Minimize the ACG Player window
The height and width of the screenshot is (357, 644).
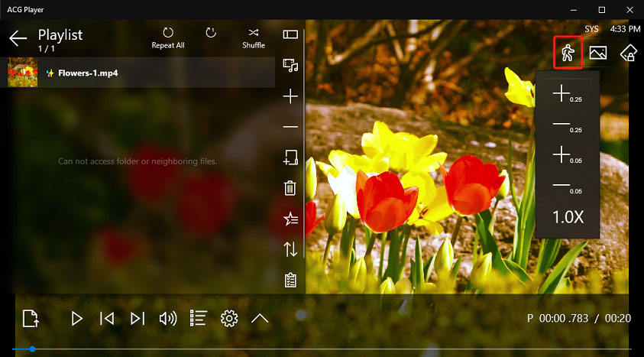(x=574, y=10)
